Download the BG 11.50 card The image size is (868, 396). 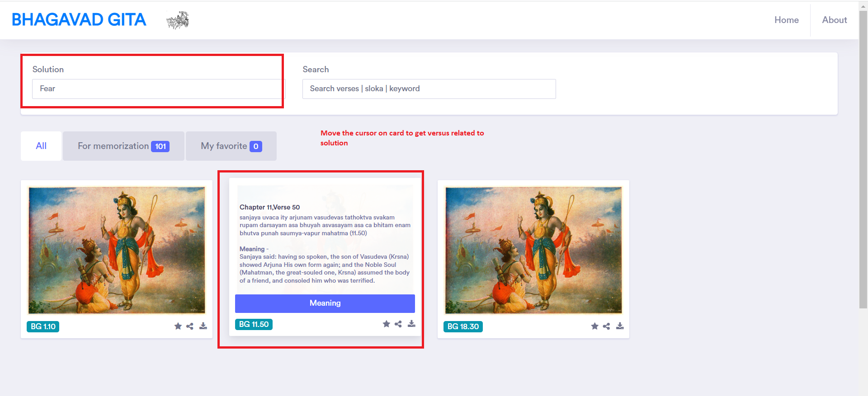412,324
